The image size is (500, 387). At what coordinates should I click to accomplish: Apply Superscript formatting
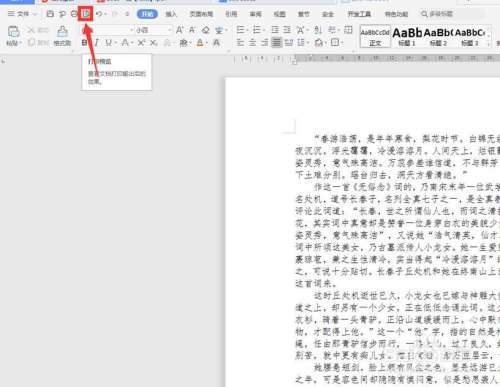point(141,43)
